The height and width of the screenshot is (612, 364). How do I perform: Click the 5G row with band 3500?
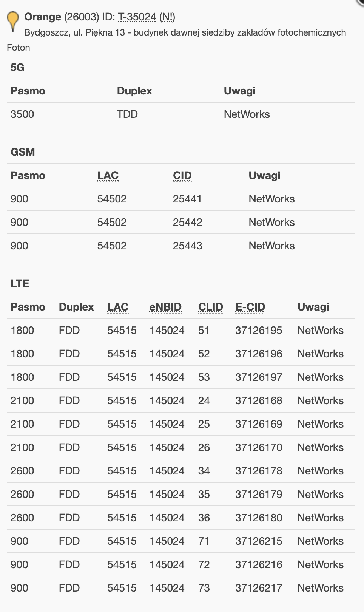click(x=181, y=114)
